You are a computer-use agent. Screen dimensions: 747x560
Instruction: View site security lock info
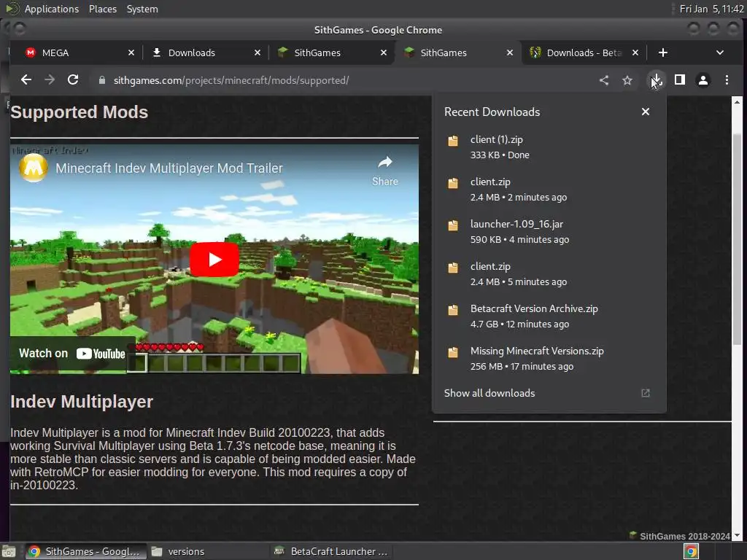(101, 80)
